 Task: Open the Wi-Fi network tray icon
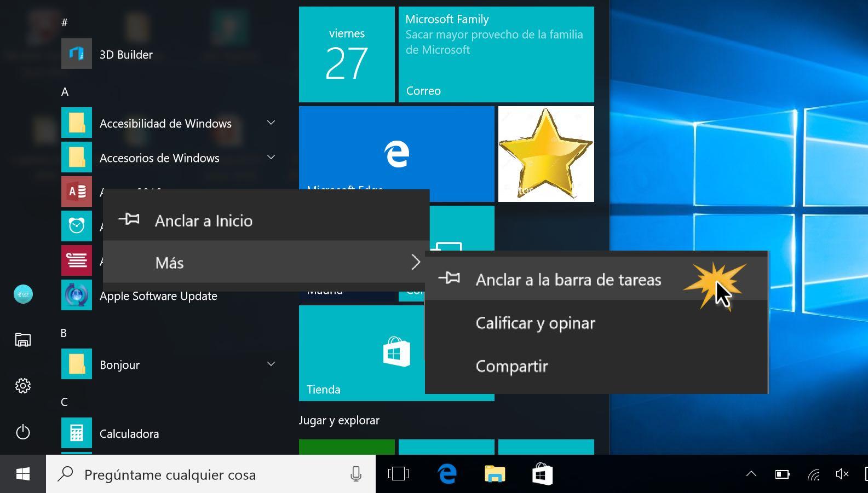813,474
